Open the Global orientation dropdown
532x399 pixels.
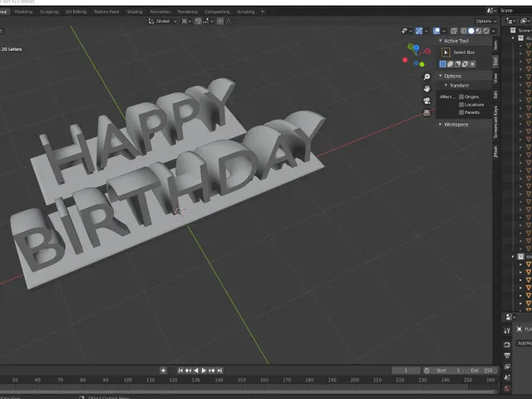(163, 21)
